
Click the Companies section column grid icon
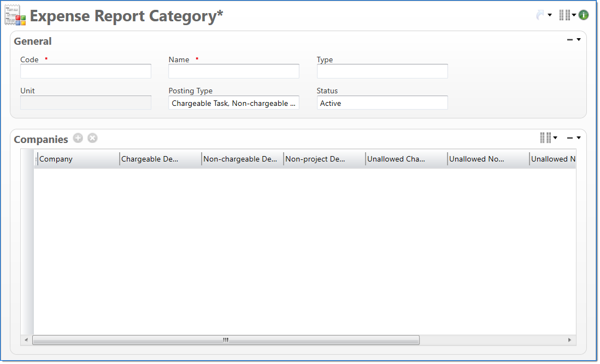point(545,138)
